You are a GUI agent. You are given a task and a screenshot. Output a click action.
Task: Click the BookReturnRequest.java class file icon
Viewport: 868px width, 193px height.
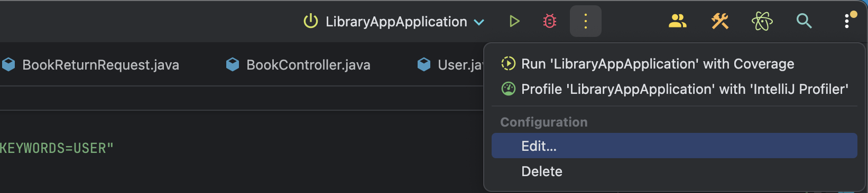[x=8, y=64]
